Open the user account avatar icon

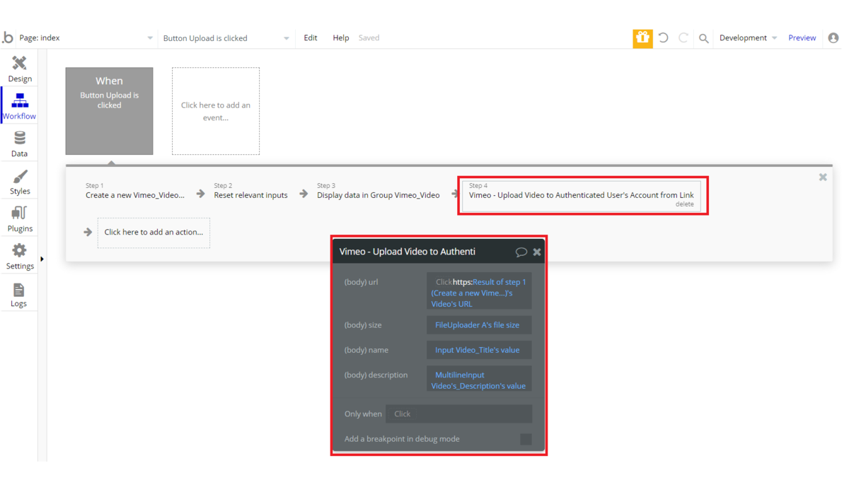click(833, 38)
